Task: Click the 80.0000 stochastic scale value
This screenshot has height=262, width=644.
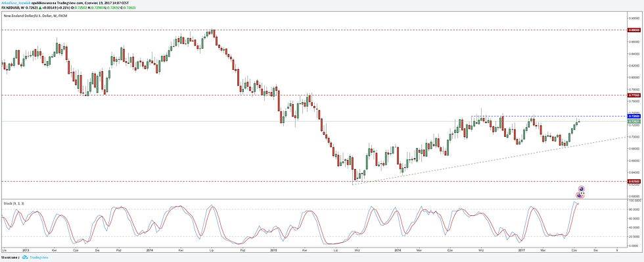Action: click(x=634, y=209)
